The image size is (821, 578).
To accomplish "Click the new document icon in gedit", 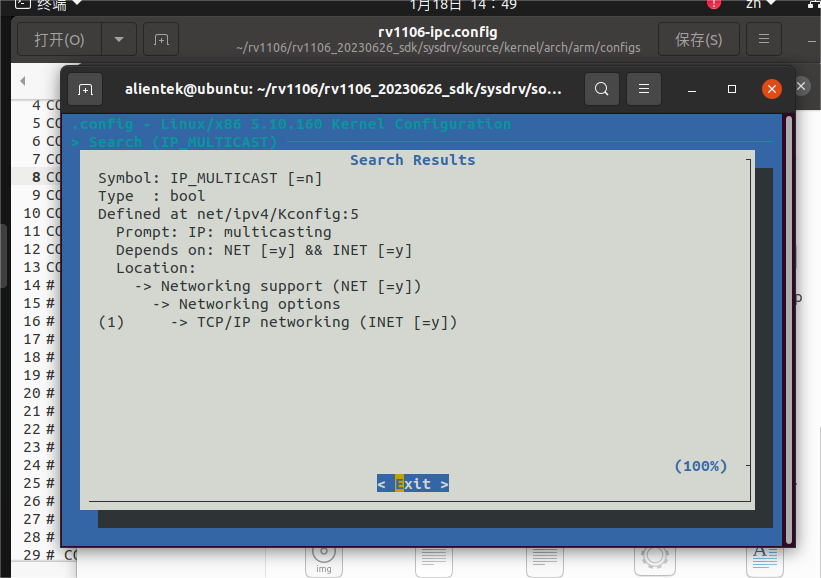I will pos(160,40).
